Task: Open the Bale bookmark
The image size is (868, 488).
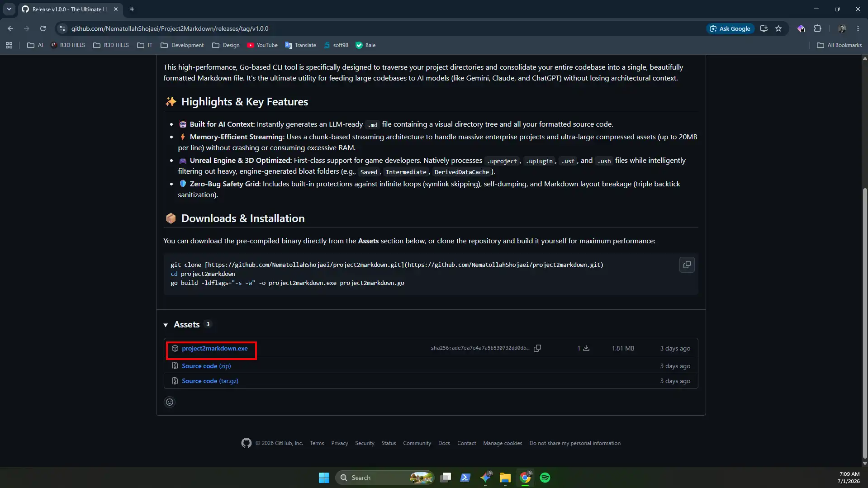Action: pos(365,45)
